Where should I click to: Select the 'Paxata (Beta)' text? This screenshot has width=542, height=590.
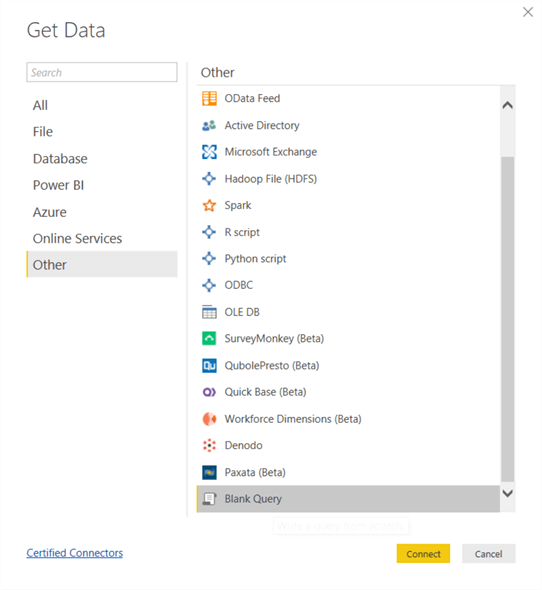click(x=255, y=472)
